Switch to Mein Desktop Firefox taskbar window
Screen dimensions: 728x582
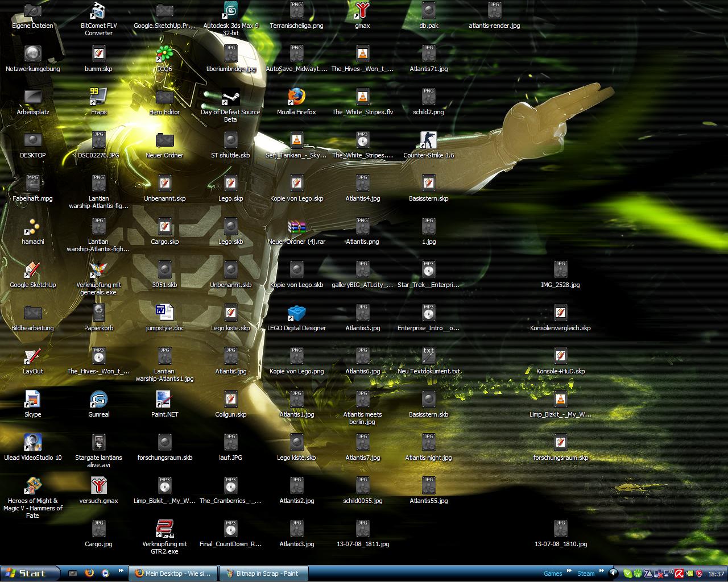(172, 573)
